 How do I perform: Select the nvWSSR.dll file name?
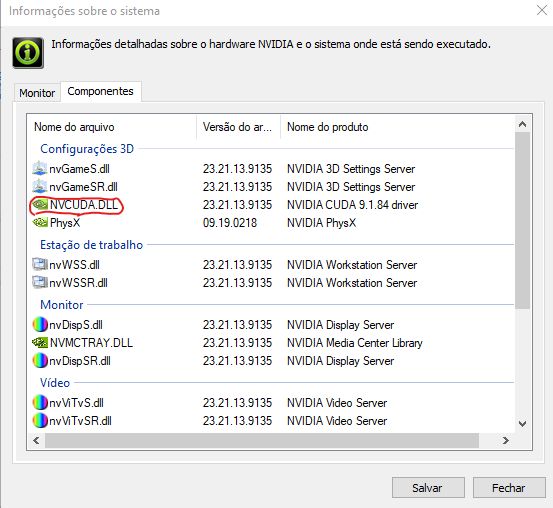pyautogui.click(x=78, y=283)
